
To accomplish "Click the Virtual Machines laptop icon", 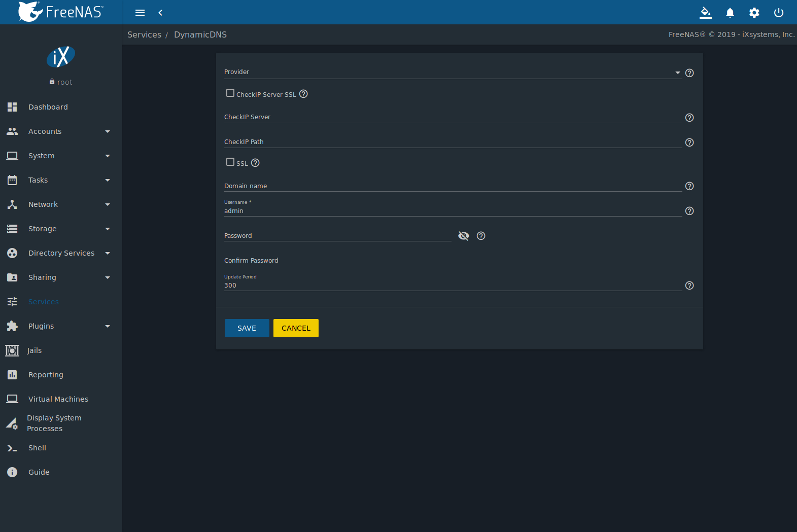I will 12,399.
